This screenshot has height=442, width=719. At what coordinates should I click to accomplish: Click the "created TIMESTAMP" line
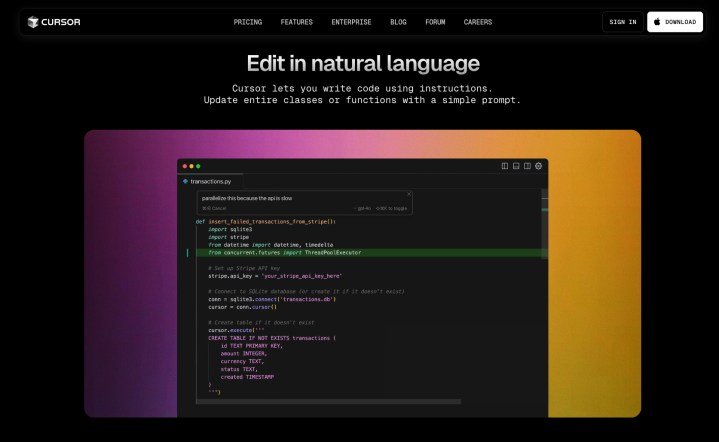tap(247, 377)
